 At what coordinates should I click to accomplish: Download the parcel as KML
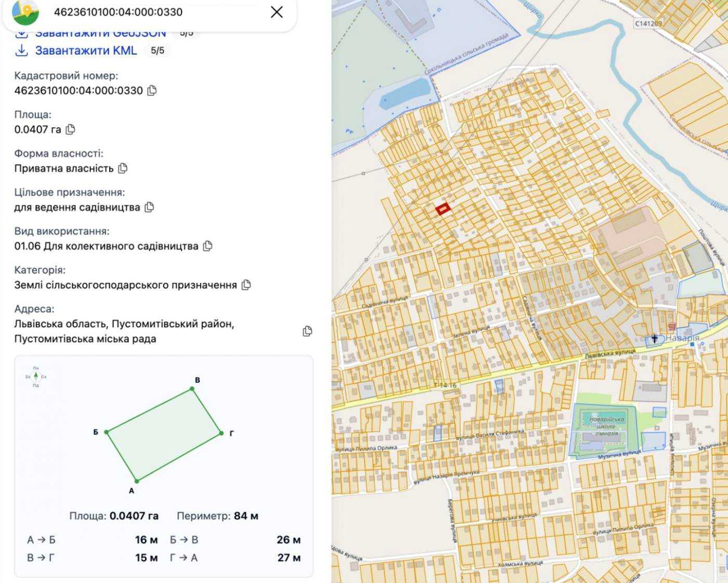tap(86, 50)
